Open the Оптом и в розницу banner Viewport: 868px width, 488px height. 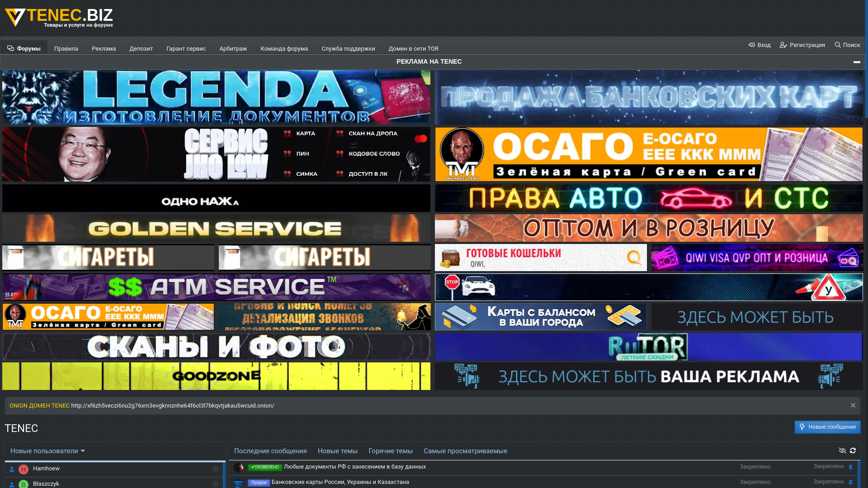[x=649, y=228]
